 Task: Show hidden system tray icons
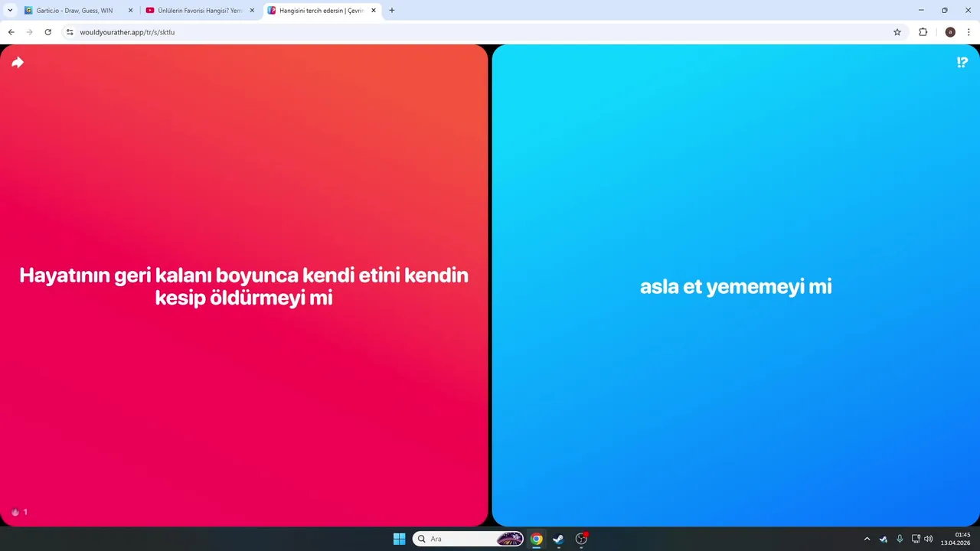(867, 539)
